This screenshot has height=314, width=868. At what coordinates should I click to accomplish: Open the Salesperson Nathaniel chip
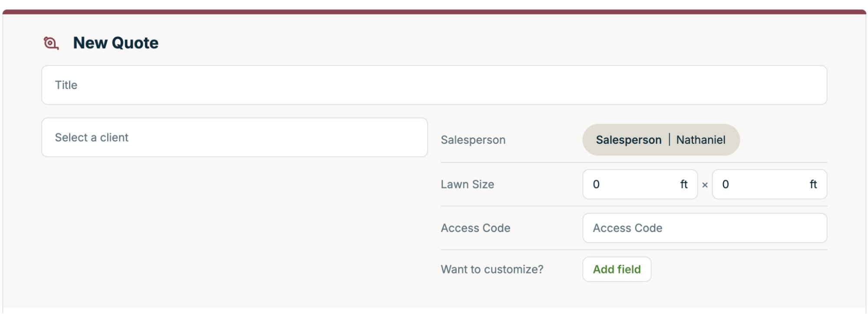(661, 140)
